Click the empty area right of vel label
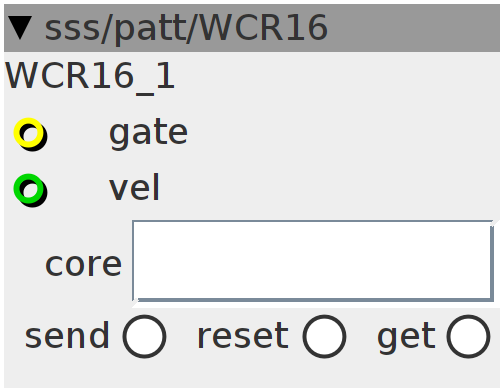Screen dimensions: 504x392 (x=330, y=188)
